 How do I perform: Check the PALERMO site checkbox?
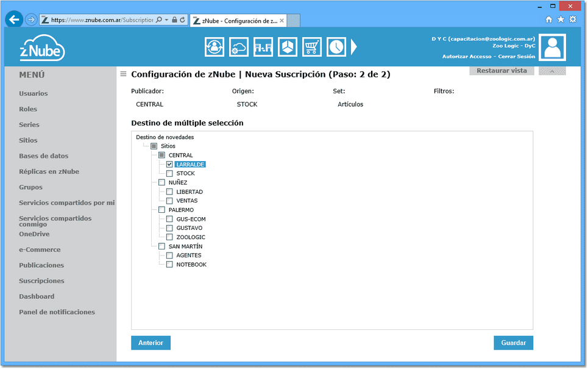click(161, 210)
